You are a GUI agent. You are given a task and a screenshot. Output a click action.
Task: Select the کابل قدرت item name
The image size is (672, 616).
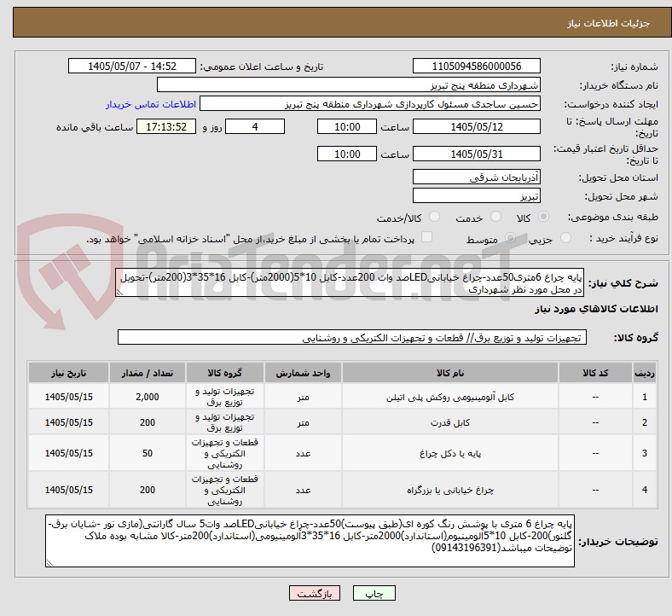pyautogui.click(x=450, y=422)
